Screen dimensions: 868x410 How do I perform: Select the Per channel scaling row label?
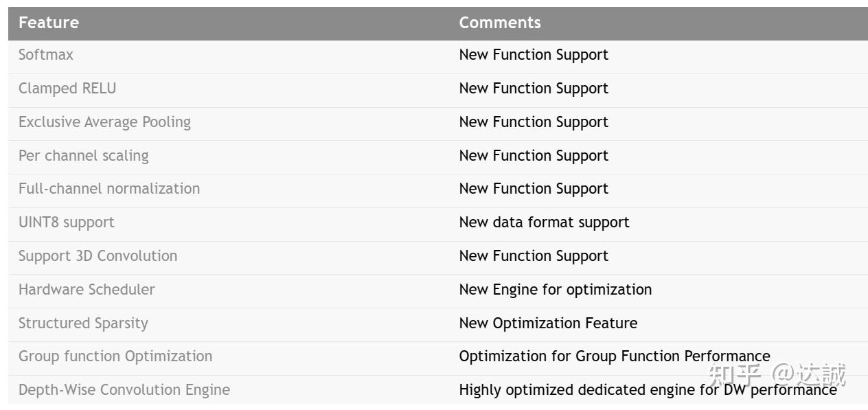pyautogui.click(x=83, y=156)
